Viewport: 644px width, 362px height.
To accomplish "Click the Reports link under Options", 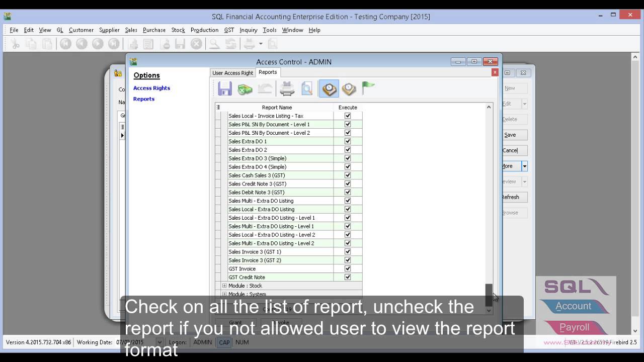I will (x=144, y=99).
